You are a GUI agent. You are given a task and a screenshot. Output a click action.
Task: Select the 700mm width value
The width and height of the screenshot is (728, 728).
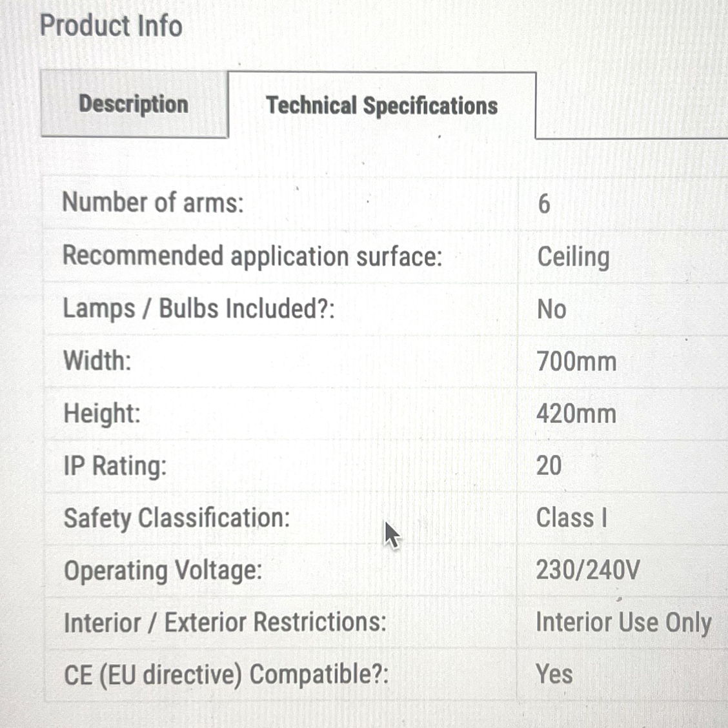point(576,361)
